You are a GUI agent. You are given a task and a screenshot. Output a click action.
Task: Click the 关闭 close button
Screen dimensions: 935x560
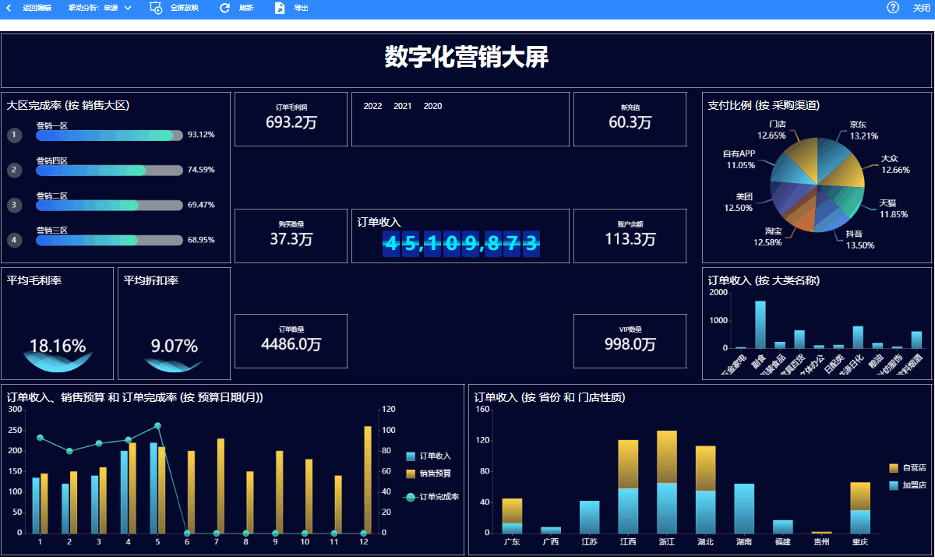click(921, 8)
